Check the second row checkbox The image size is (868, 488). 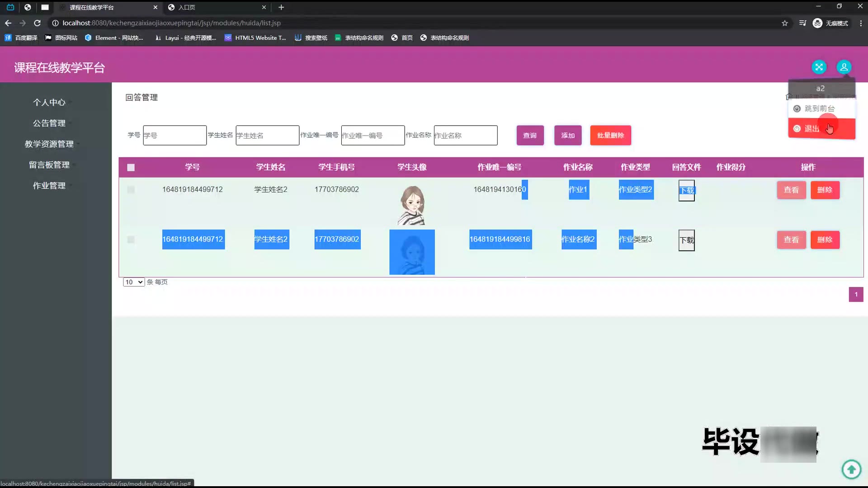(131, 239)
